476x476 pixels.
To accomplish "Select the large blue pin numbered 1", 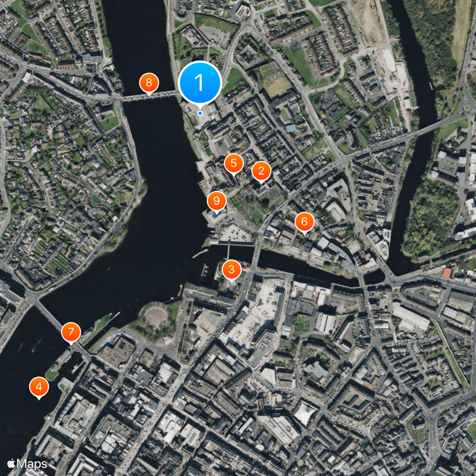I will [200, 83].
